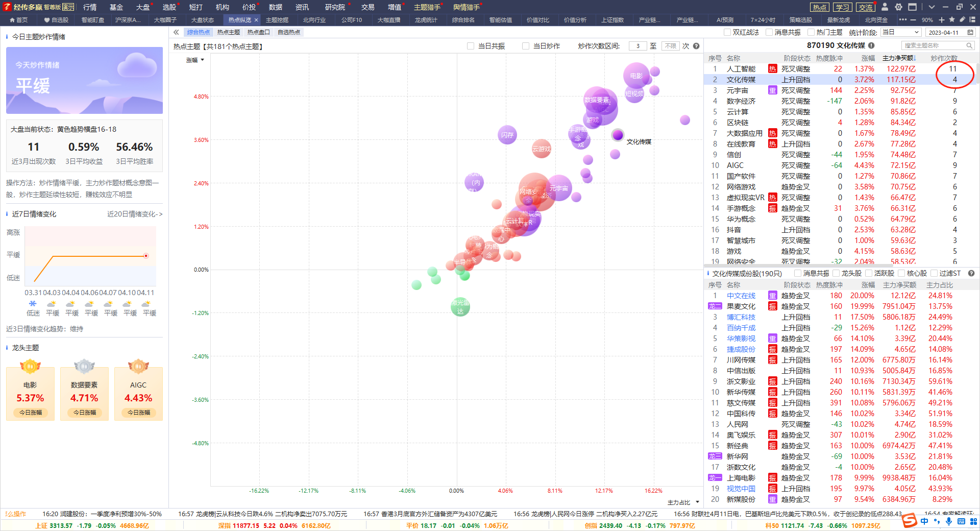This screenshot has height=531, width=980.
Task: Open stock link 视觉中国
Action: (741, 489)
